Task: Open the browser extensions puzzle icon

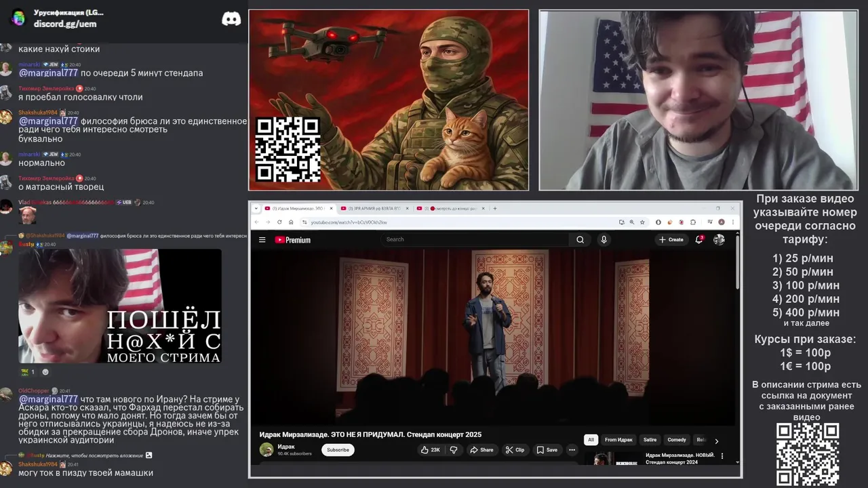Action: pos(693,222)
